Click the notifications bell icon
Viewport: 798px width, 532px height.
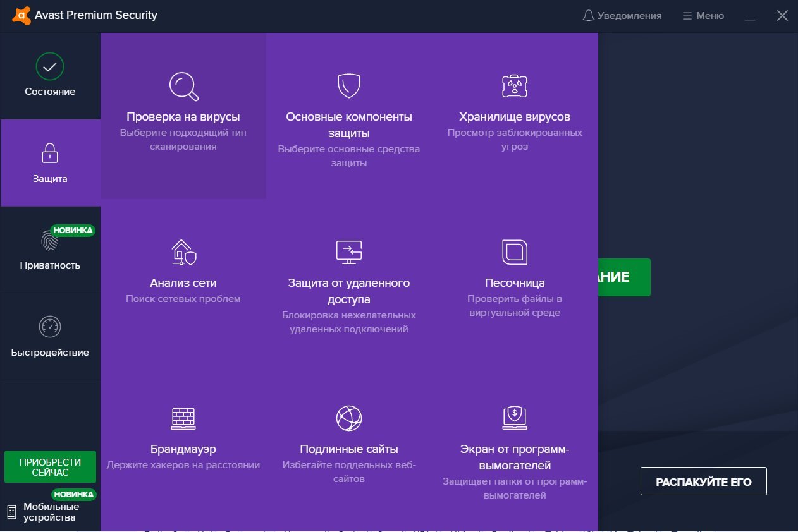pyautogui.click(x=588, y=16)
